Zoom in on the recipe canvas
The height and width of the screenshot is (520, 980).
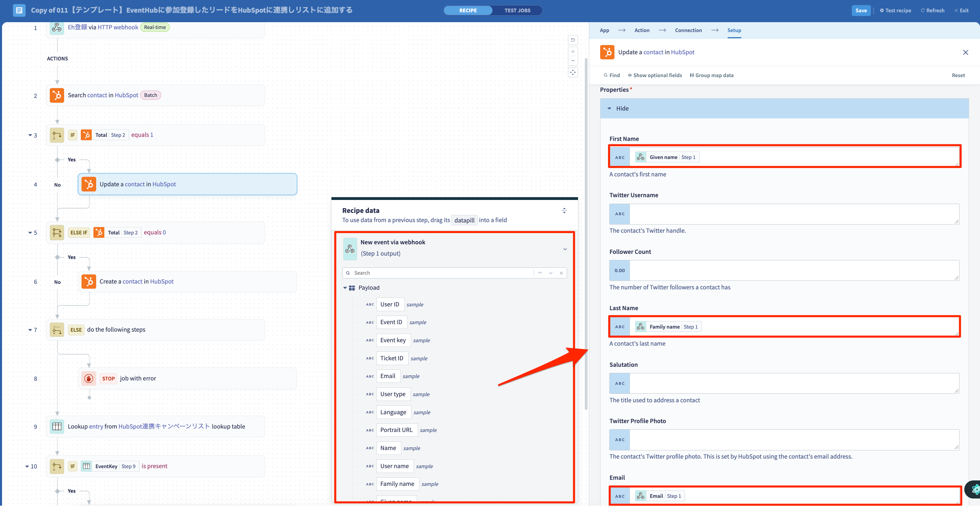pos(573,52)
